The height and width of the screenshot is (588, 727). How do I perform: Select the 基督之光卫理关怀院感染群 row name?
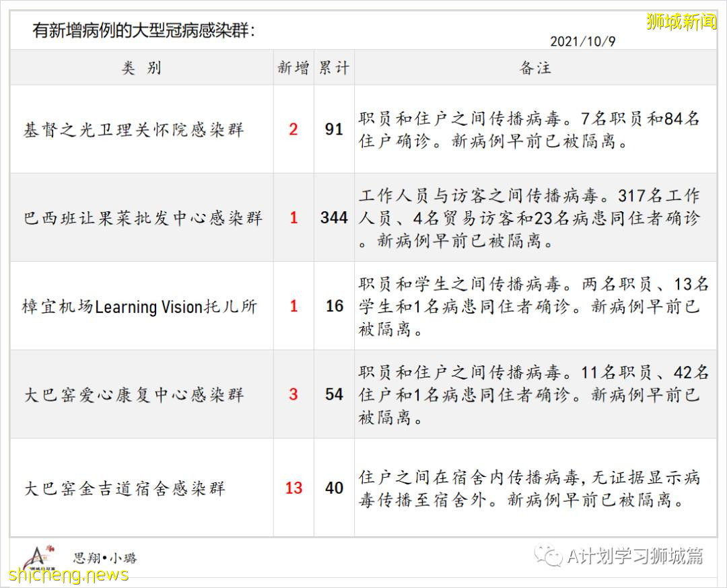pyautogui.click(x=133, y=129)
